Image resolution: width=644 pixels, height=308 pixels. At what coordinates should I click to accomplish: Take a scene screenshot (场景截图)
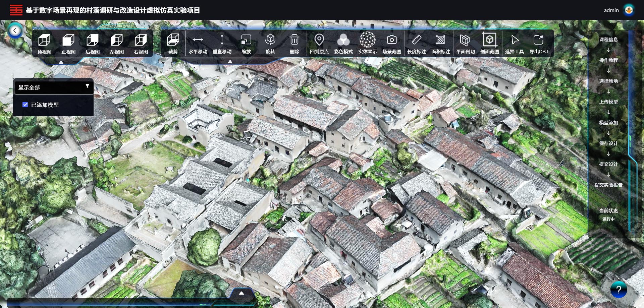click(x=391, y=44)
